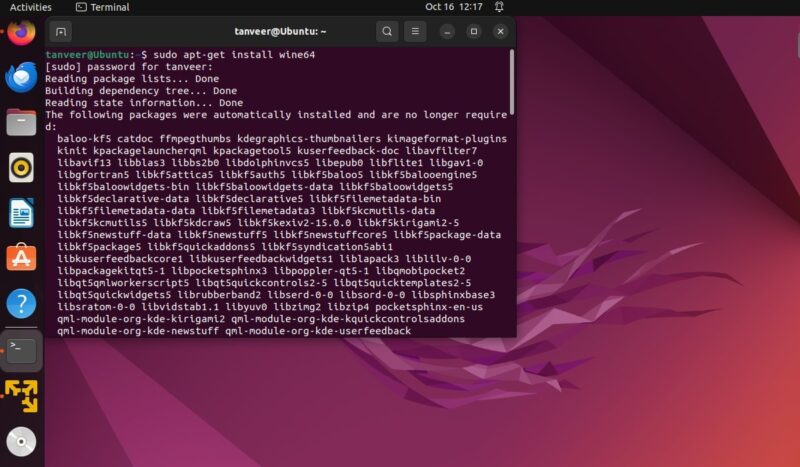Open the orange arrows app in dock
Viewport: 800px width, 467px height.
point(21,396)
